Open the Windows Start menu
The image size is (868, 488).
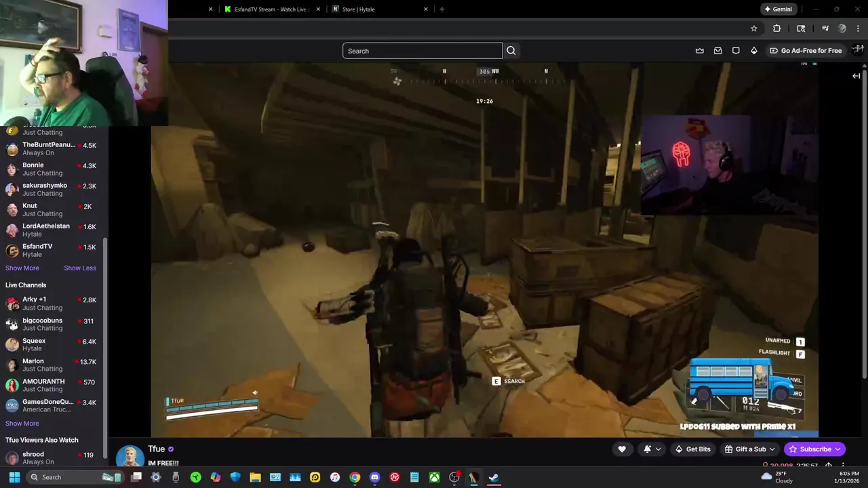[x=14, y=477]
